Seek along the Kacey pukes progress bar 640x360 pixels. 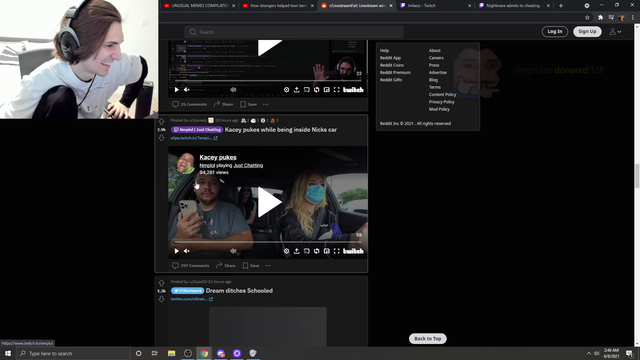click(268, 242)
